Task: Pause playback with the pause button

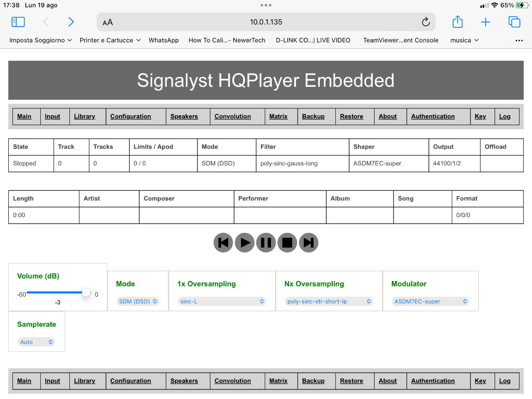Action: click(x=266, y=243)
